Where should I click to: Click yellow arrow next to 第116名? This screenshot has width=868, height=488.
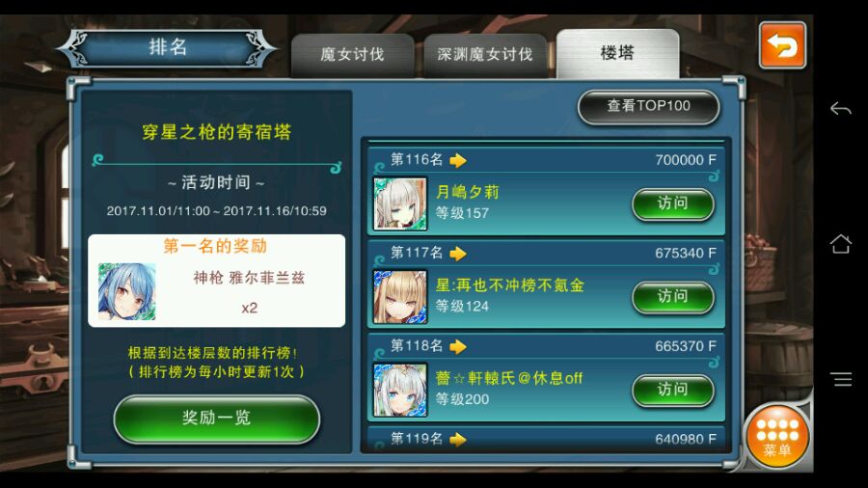point(458,160)
